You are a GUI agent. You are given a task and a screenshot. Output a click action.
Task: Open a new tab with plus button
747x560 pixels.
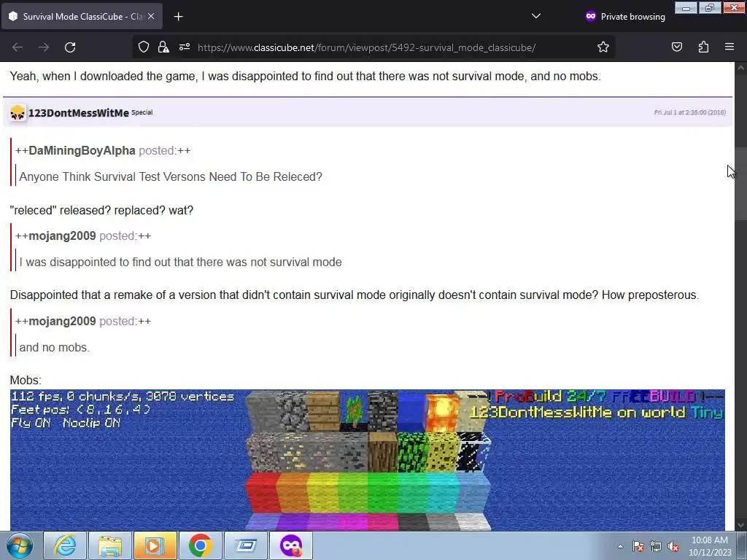click(178, 17)
